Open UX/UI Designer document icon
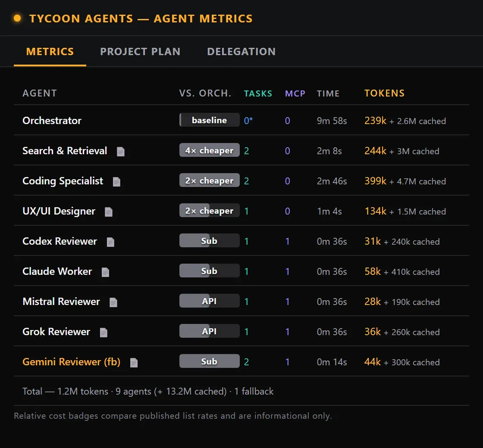Image resolution: width=483 pixels, height=448 pixels. [x=108, y=212]
